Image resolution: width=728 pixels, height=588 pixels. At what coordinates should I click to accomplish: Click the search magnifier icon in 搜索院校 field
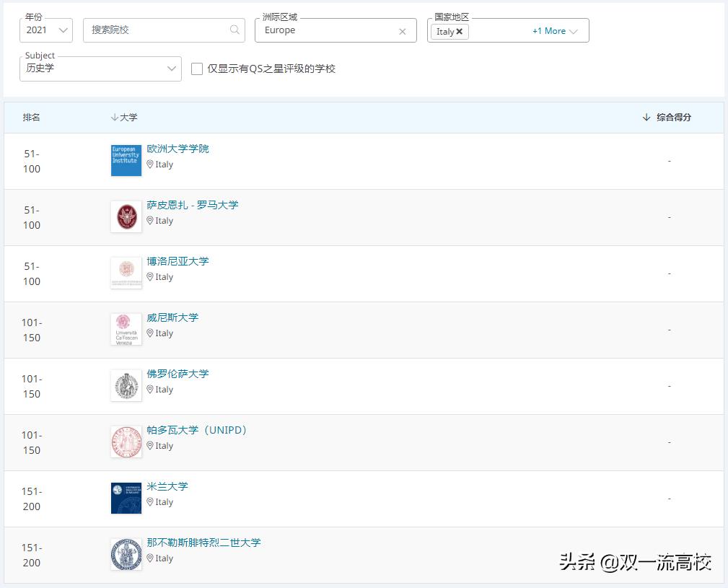click(234, 30)
